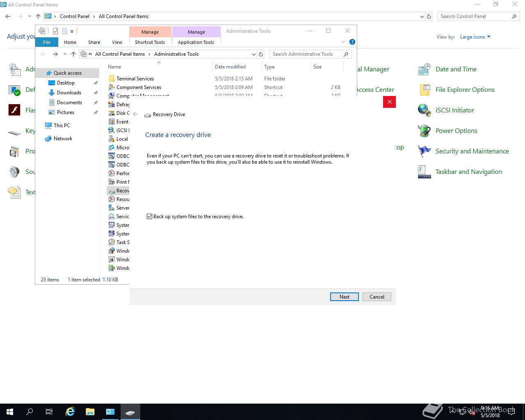
Task: Click the Event Viewer shortcut icon
Action: 111,122
